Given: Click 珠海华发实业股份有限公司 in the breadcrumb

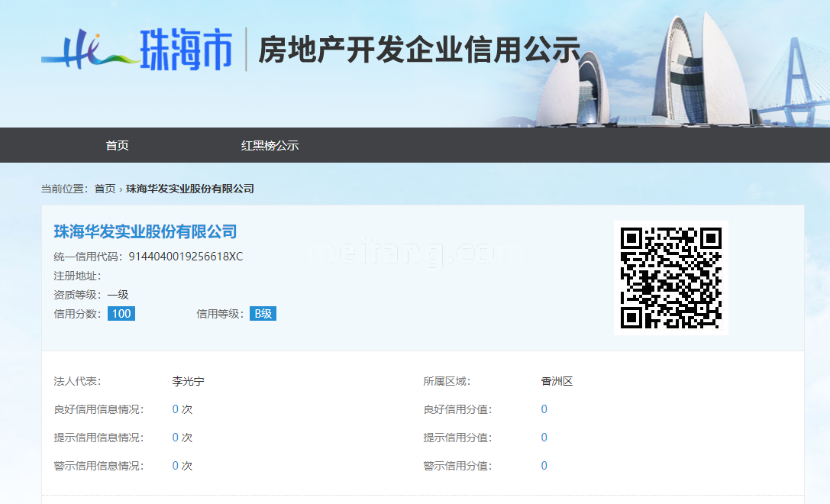Looking at the screenshot, I should [x=190, y=189].
